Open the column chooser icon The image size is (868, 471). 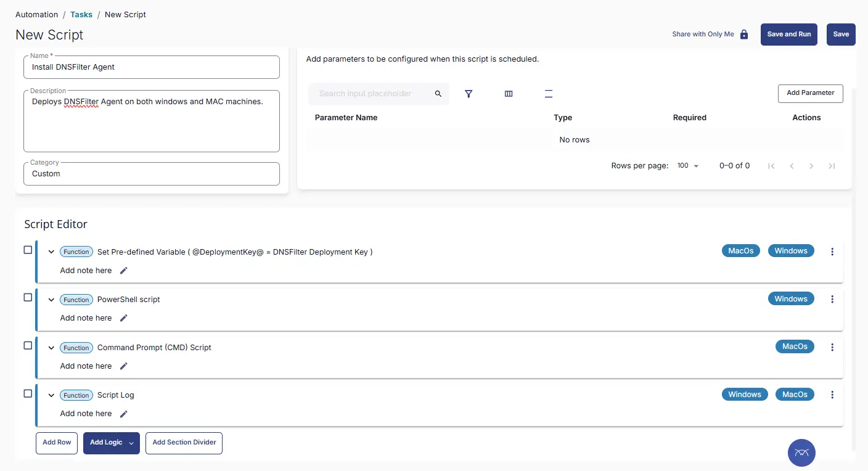click(x=509, y=94)
